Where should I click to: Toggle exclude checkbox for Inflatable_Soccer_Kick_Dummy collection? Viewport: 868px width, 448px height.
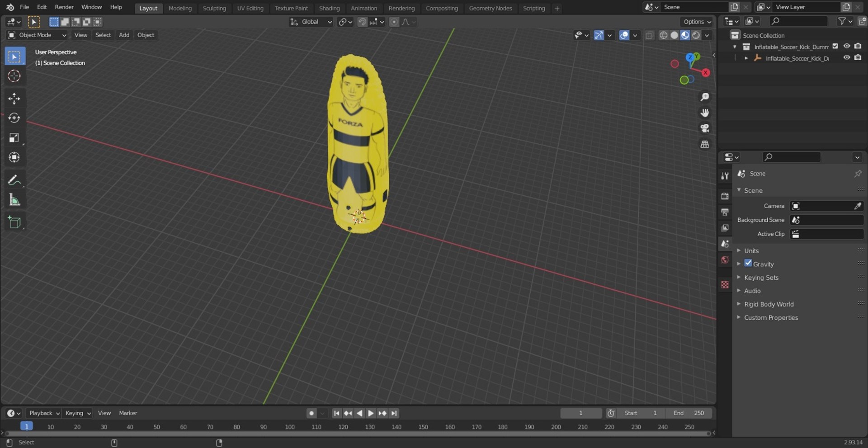(x=835, y=46)
